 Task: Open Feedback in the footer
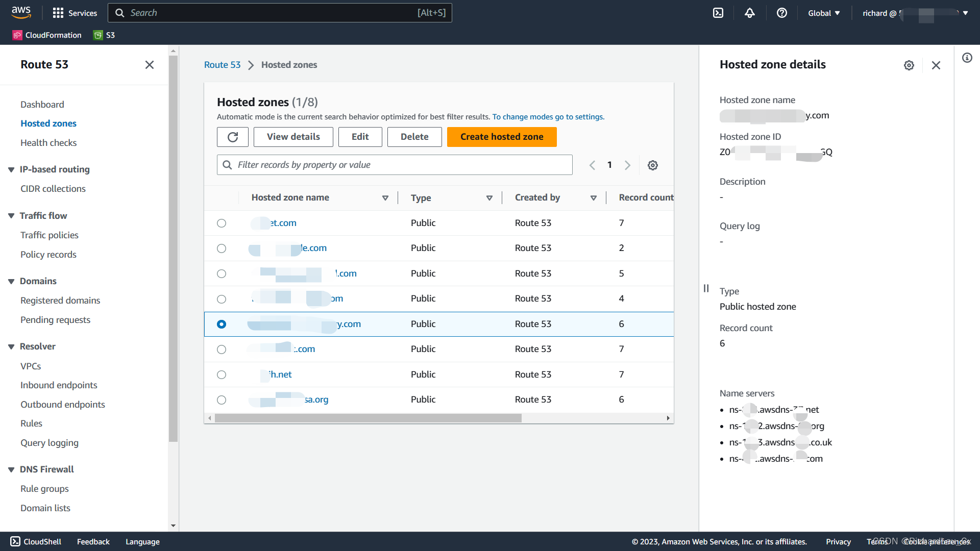pos(93,542)
